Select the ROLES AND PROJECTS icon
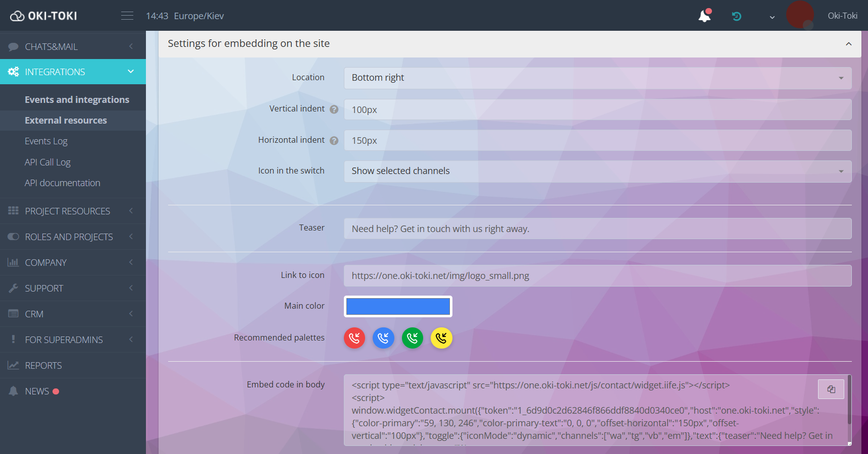This screenshot has height=454, width=868. [x=14, y=236]
